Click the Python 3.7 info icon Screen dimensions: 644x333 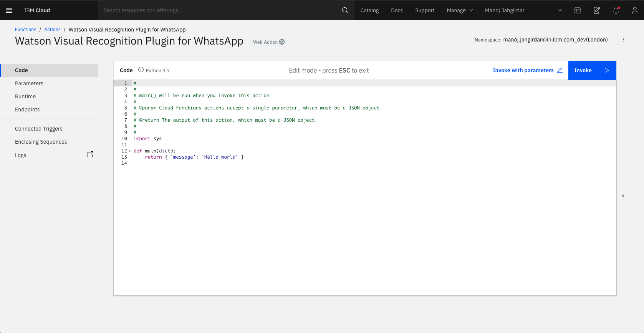click(x=141, y=70)
